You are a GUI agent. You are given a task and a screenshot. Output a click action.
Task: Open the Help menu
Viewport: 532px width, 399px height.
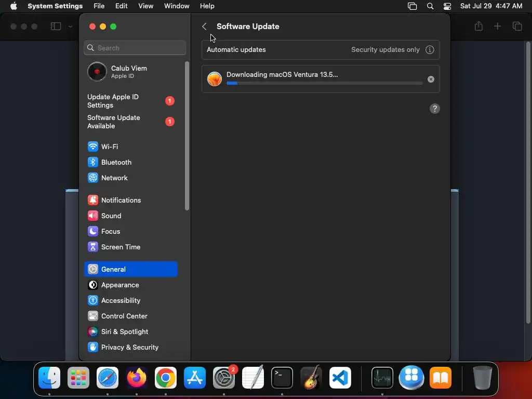pos(207,6)
